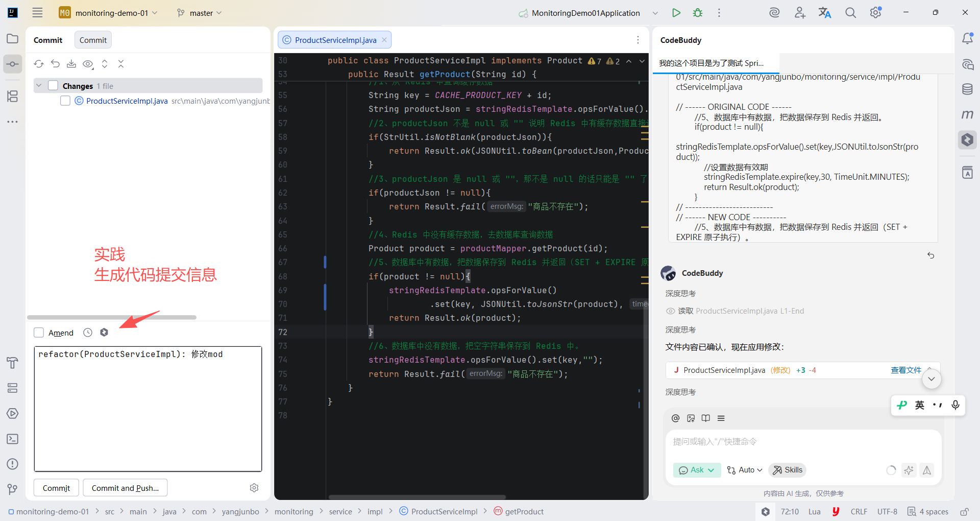Focus the CodeBuddy chat input field
Viewport: 980px width, 521px height.
(803, 442)
